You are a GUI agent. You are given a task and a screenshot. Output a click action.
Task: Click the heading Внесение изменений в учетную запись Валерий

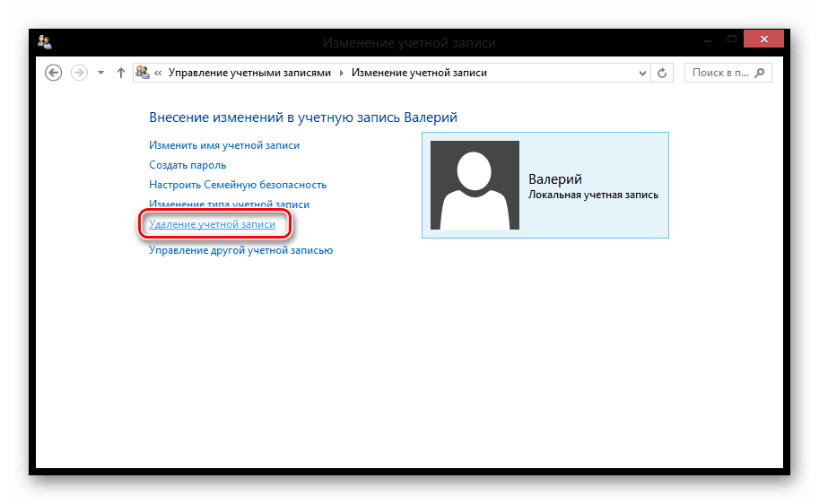[x=303, y=117]
